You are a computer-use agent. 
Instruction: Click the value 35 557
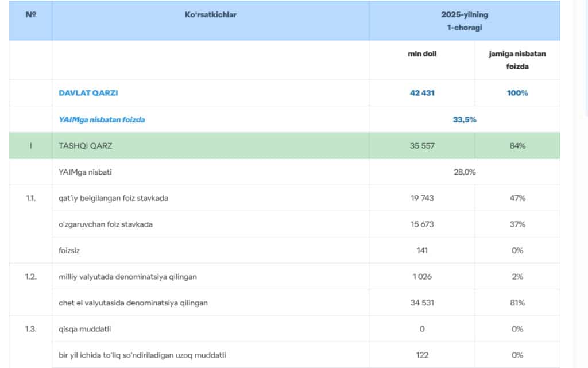pyautogui.click(x=422, y=146)
